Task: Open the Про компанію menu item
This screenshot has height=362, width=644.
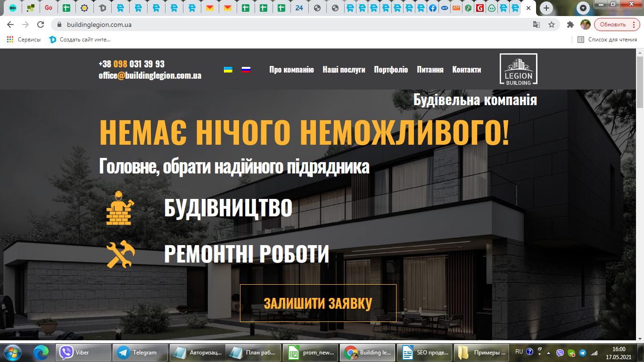Action: pyautogui.click(x=291, y=70)
